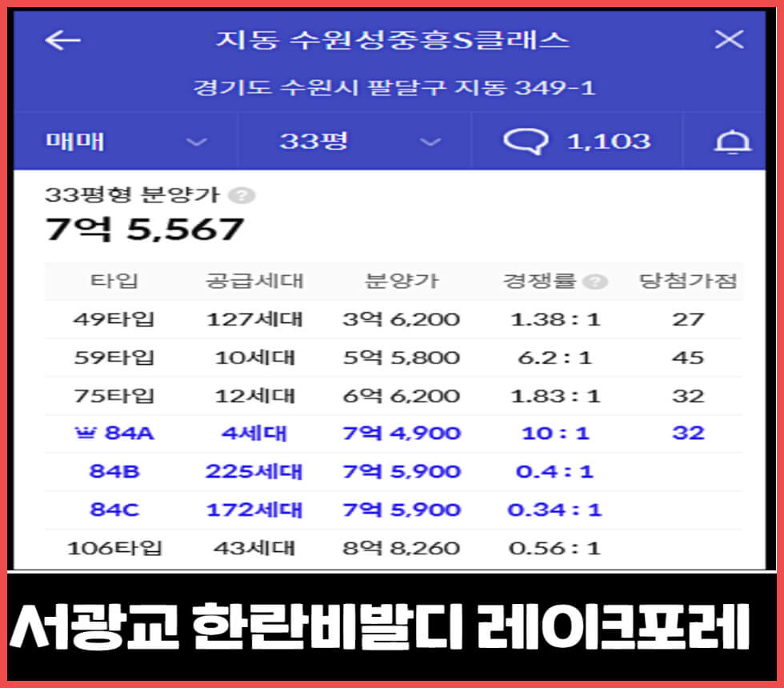Screen dimensions: 784x688
Task: Click competition rate 6.2 : 1
Action: (x=555, y=358)
